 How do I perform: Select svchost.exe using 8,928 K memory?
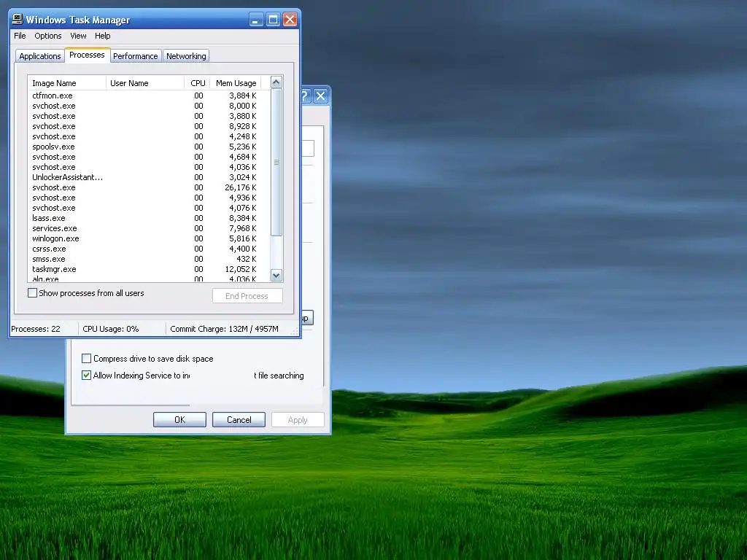[149, 126]
